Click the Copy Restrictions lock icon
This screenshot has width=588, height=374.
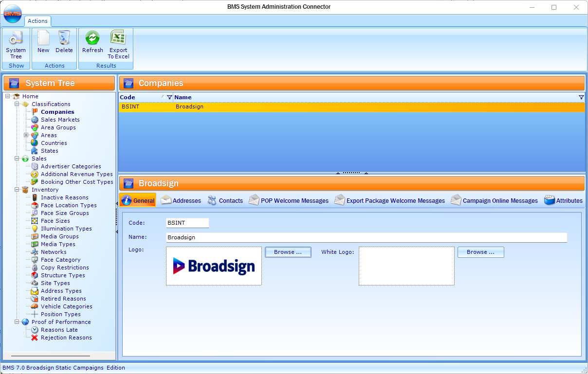35,267
